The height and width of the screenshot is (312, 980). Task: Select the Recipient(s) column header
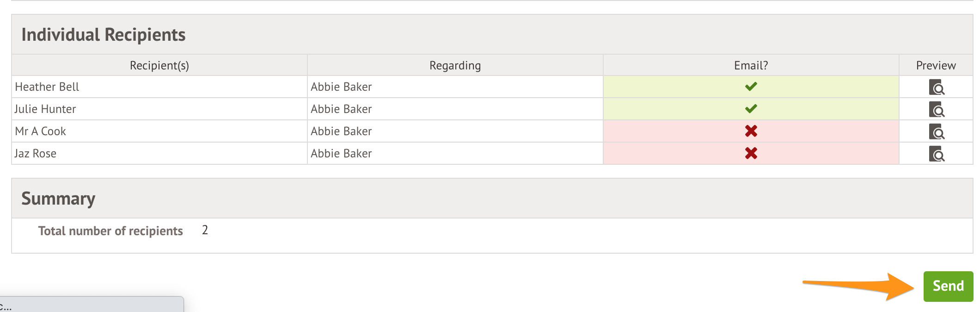tap(159, 65)
